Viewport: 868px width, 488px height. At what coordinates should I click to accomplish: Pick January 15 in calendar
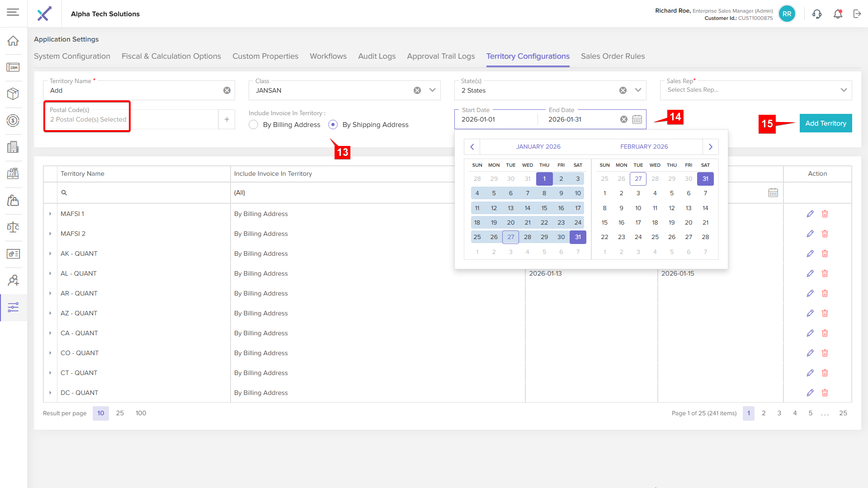(544, 208)
